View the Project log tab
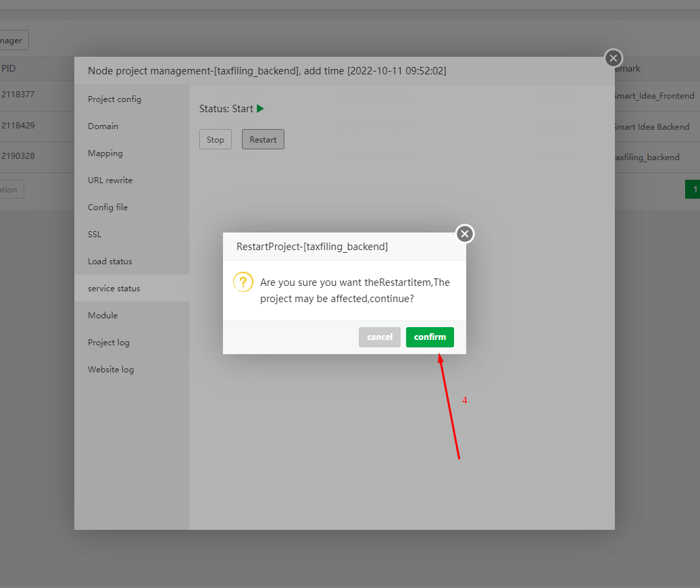The height and width of the screenshot is (588, 700). tap(132, 342)
